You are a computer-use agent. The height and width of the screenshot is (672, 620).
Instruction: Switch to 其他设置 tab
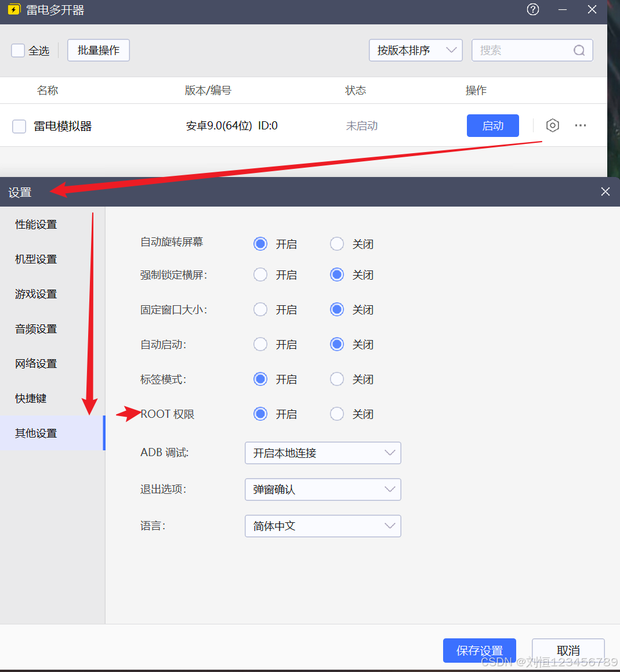52,433
